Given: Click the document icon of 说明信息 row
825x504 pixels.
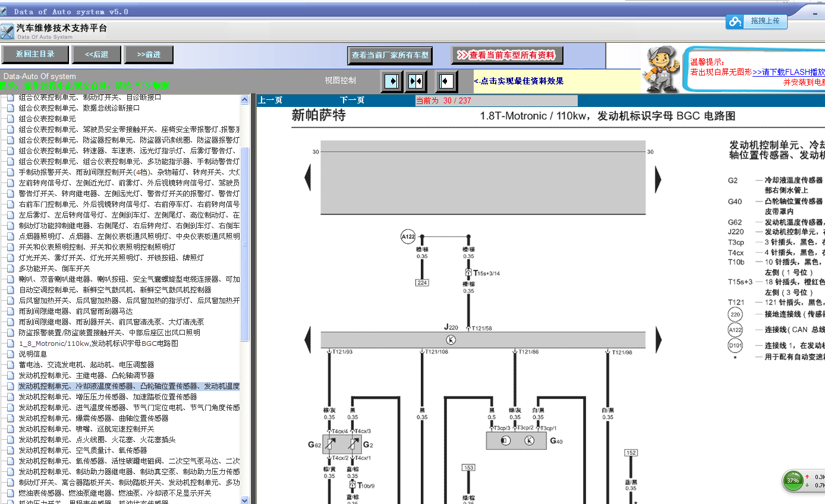Looking at the screenshot, I should [10, 354].
